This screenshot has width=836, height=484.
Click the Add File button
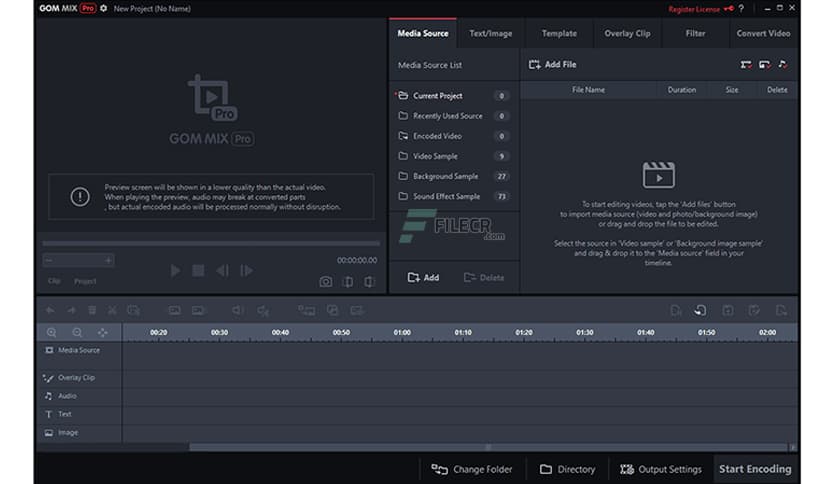[552, 64]
